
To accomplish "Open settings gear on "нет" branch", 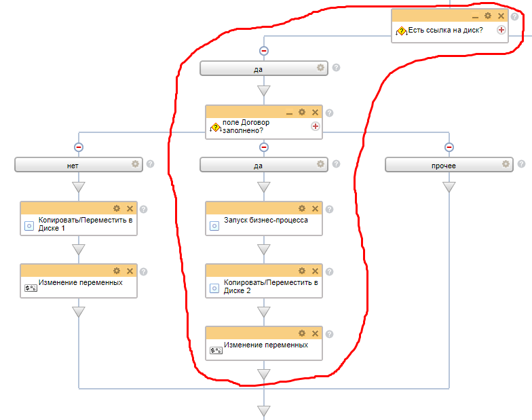I will 135,164.
